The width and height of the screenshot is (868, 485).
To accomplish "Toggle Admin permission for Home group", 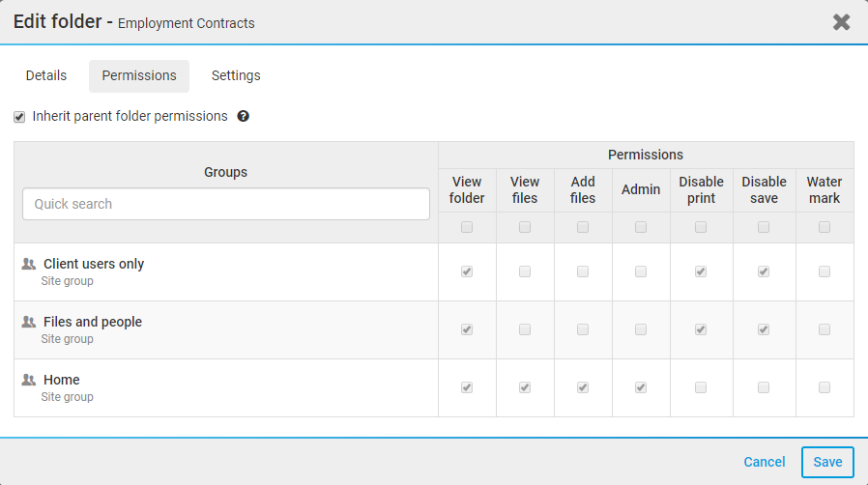I will pyautogui.click(x=641, y=387).
